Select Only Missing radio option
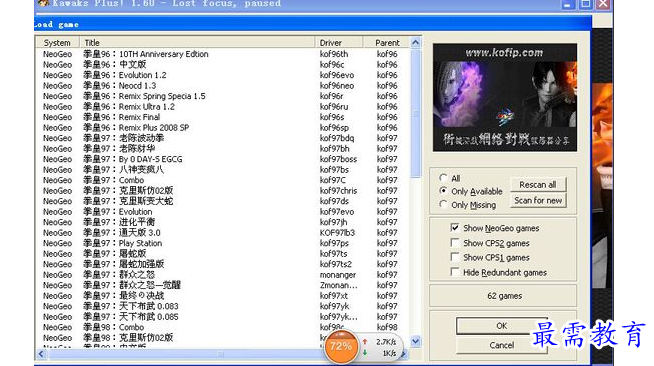 [443, 204]
